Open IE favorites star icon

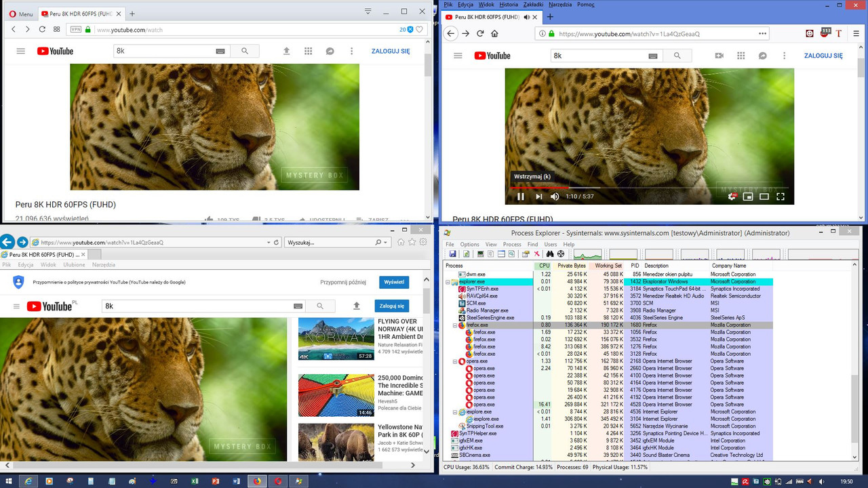coord(412,242)
